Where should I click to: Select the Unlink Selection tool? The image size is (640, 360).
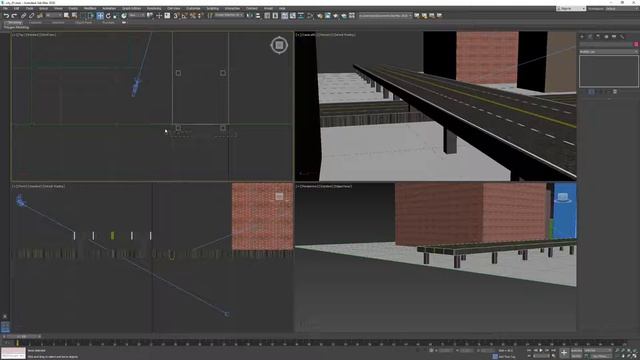(31, 16)
